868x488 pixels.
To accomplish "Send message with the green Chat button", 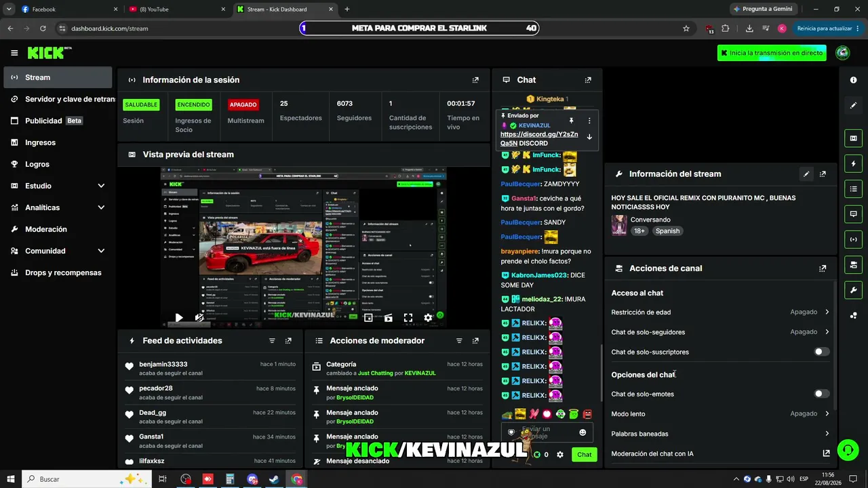I will pos(585,455).
